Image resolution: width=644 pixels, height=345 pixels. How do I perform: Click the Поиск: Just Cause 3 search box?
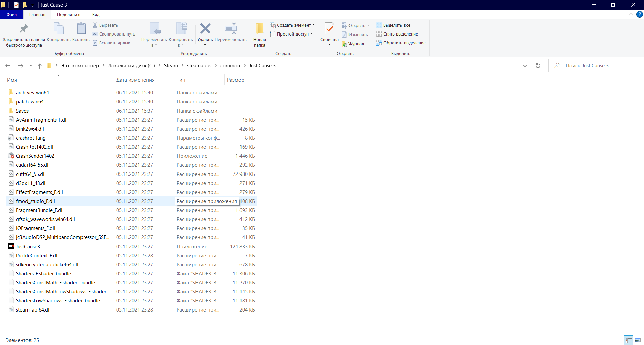594,66
